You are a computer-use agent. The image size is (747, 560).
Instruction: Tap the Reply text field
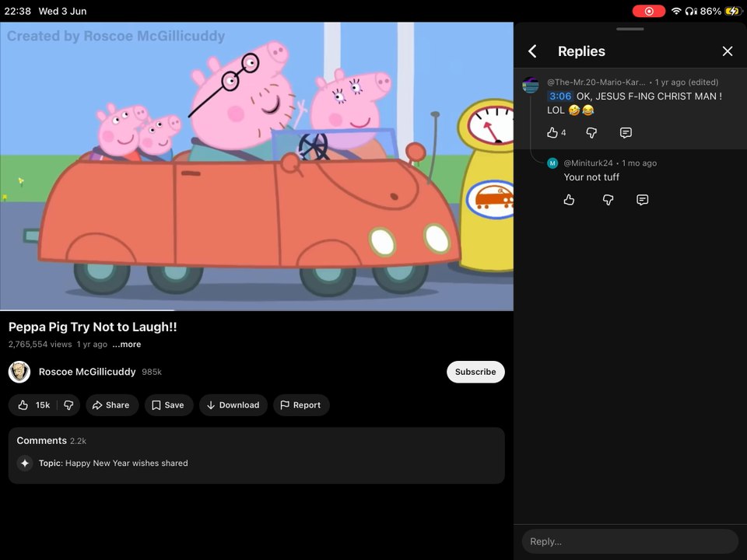[x=630, y=541]
